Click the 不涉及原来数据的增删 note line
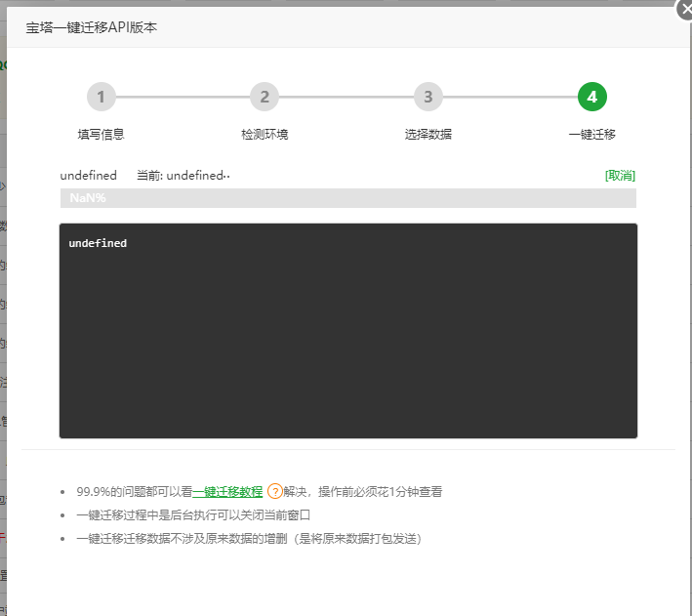Screen dimensions: 692x616 pos(249,538)
